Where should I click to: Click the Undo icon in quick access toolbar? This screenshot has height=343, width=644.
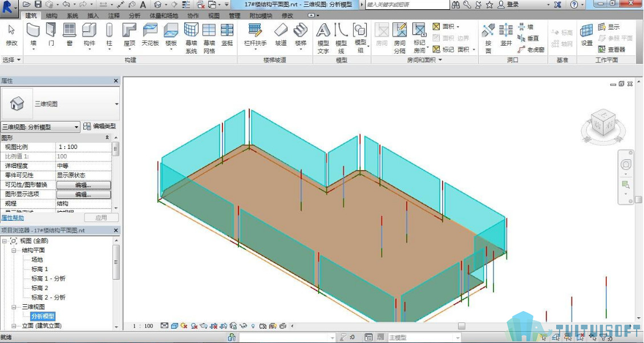click(x=66, y=5)
